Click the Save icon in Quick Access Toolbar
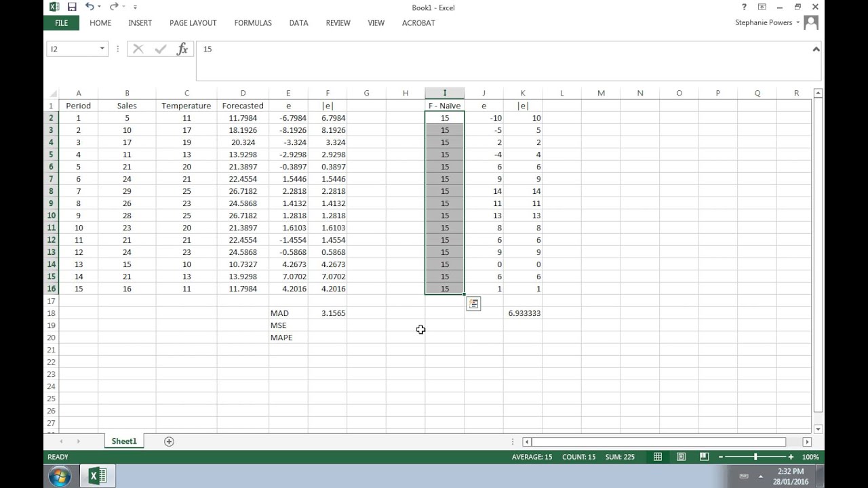The width and height of the screenshot is (868, 488). tap(72, 7)
